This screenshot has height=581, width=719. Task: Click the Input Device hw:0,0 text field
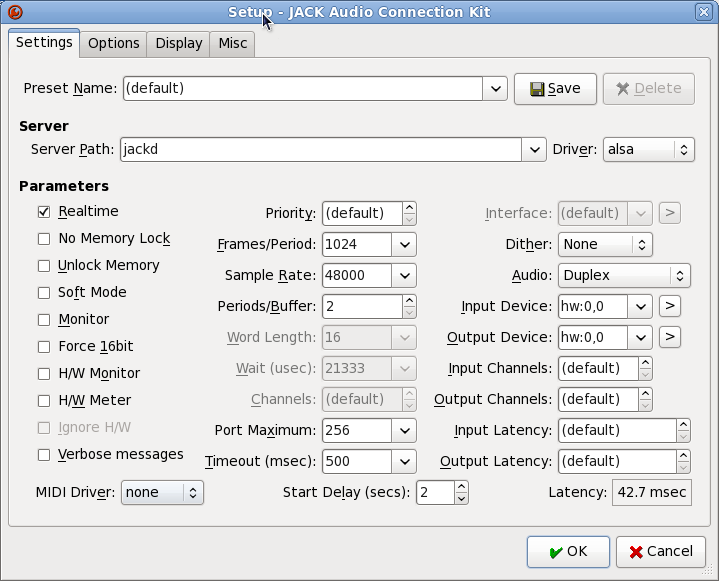click(593, 306)
